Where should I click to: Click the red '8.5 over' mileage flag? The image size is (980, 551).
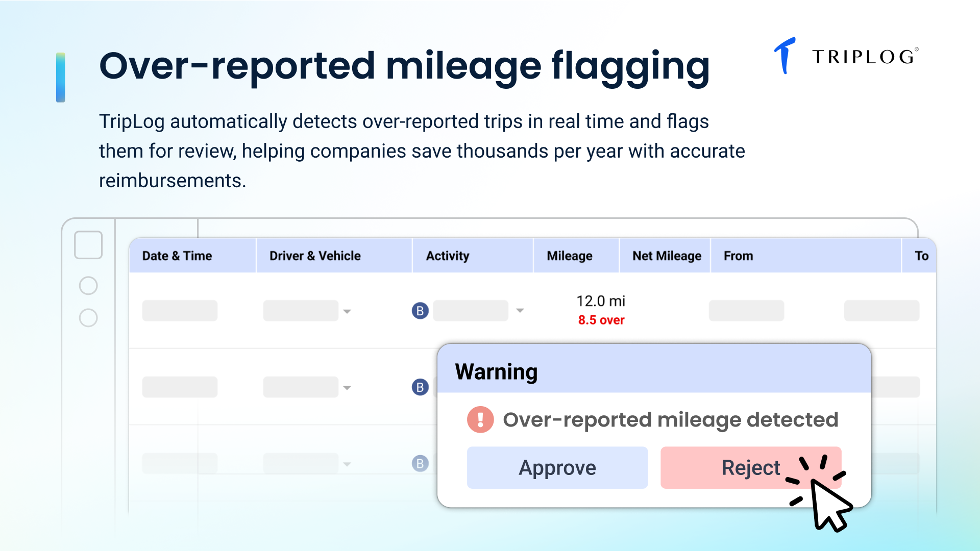point(601,320)
